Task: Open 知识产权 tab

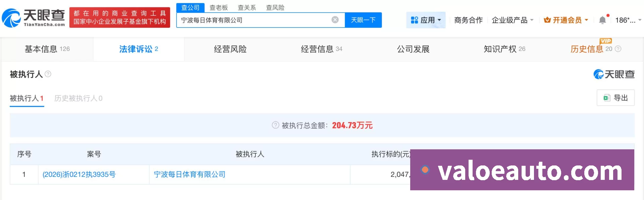Action: click(x=504, y=49)
